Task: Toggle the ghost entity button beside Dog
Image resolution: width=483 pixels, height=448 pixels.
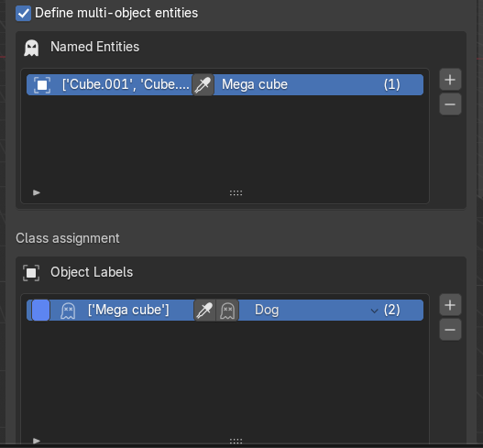Action: tap(227, 310)
